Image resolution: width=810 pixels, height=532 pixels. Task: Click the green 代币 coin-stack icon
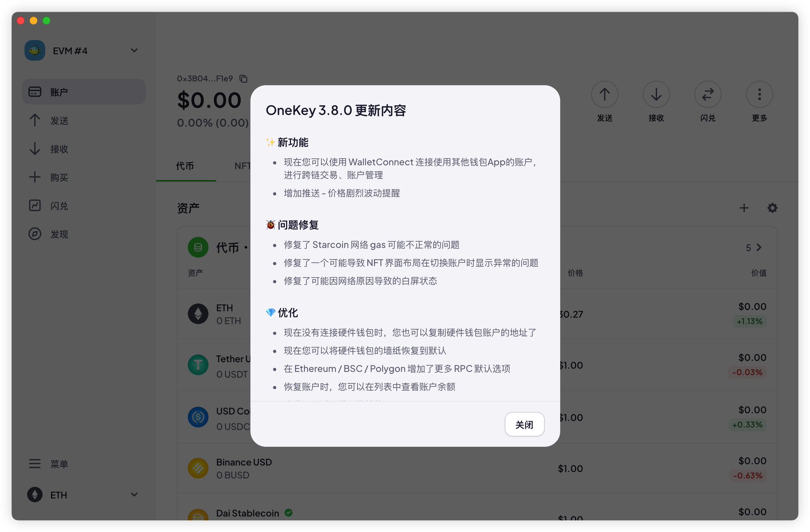click(x=198, y=248)
